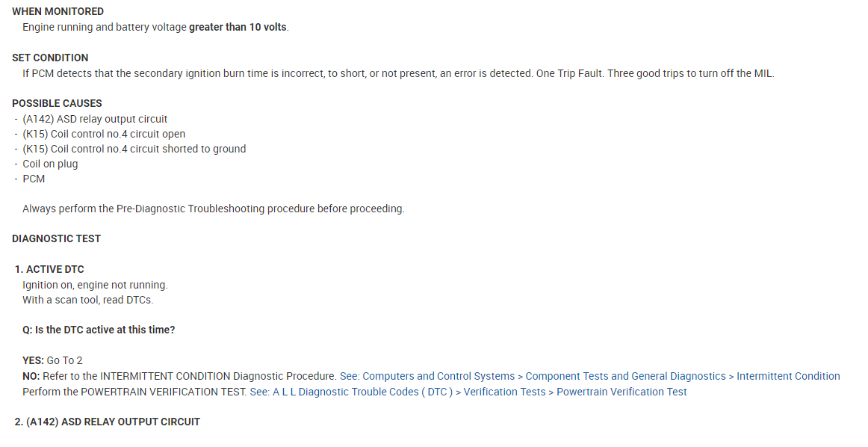Select the 2. (A142) ASD RELAY OUTPUT CIRCUIT heading
The width and height of the screenshot is (868, 447).
(108, 422)
